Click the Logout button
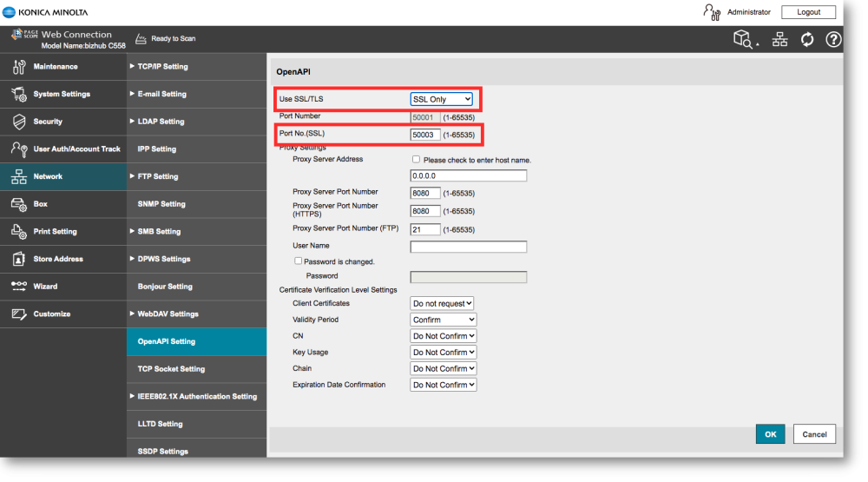 tap(808, 12)
